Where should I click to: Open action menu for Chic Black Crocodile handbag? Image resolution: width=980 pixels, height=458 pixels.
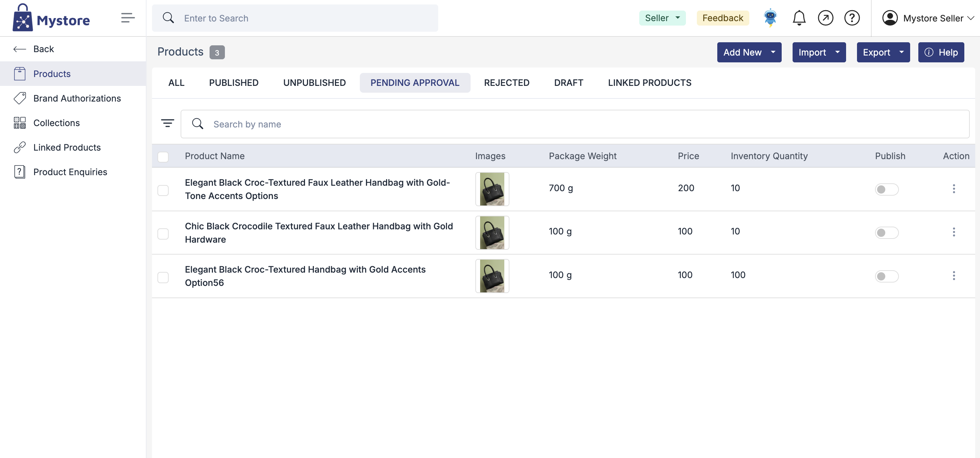pos(953,232)
